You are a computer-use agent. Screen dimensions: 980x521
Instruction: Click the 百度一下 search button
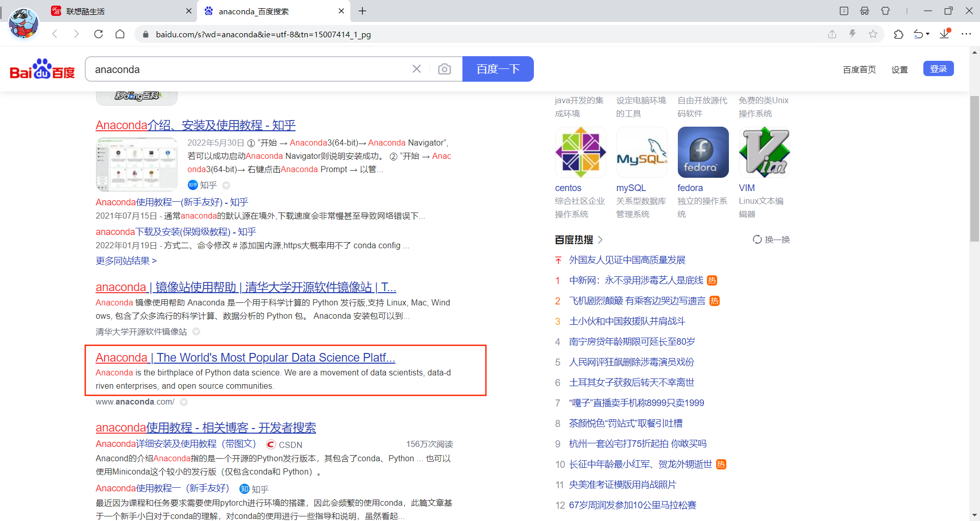[x=498, y=69]
